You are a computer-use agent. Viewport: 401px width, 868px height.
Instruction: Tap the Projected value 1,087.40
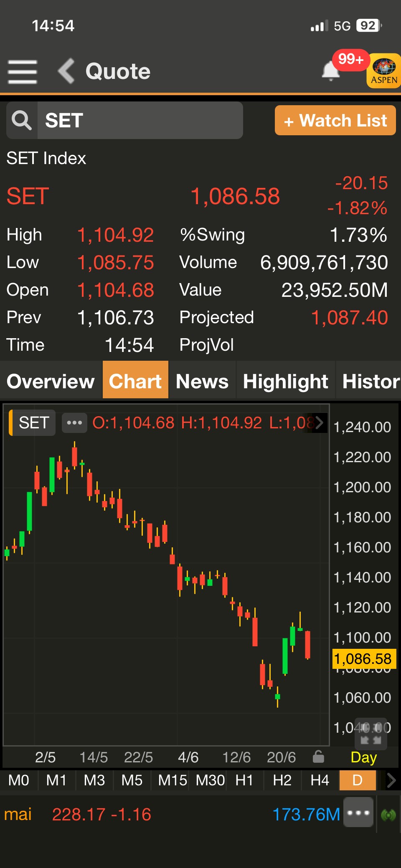350,317
